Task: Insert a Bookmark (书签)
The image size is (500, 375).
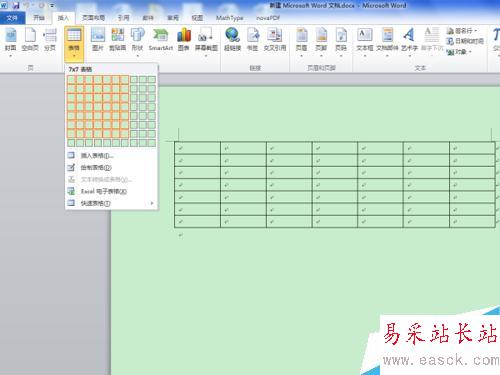Action: click(x=253, y=40)
